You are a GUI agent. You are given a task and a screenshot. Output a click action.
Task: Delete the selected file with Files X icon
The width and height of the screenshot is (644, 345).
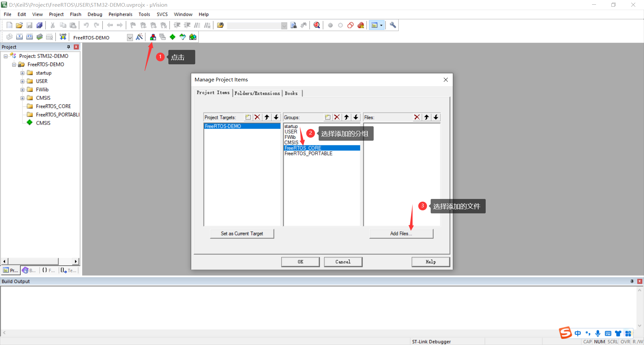coord(417,117)
